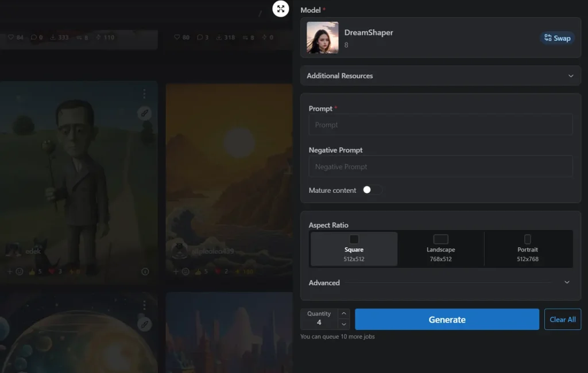Expand the Additional Resources section
588x373 pixels.
pos(440,76)
